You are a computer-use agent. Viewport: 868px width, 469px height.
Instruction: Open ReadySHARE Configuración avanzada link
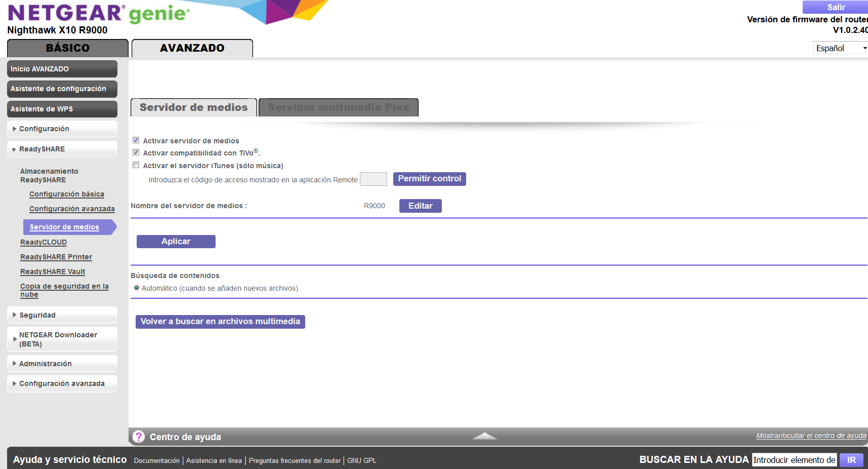coord(72,209)
